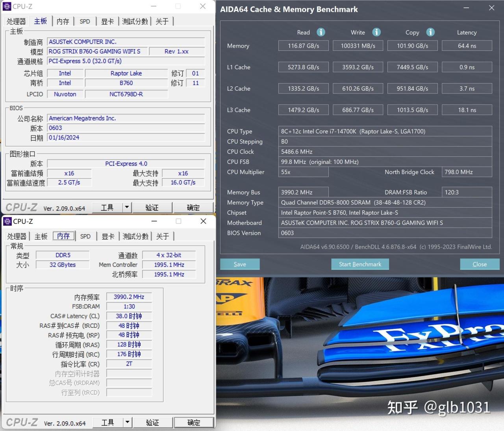Screen dimensions: 504x431
Task: Click CPU Clock value 5486.6 MHz
Action: click(385, 152)
